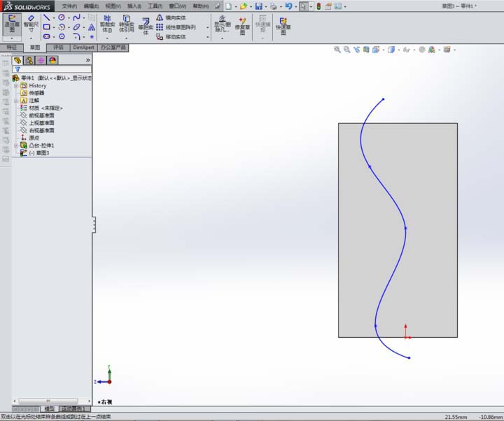Toggle Rapid Sketch (快速草图) mode
Image resolution: width=504 pixels, height=421 pixels.
[283, 26]
